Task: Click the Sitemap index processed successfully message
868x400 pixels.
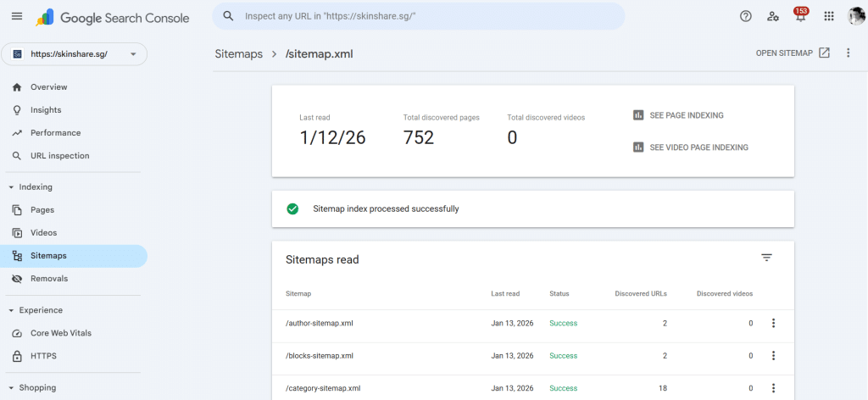Action: click(386, 209)
